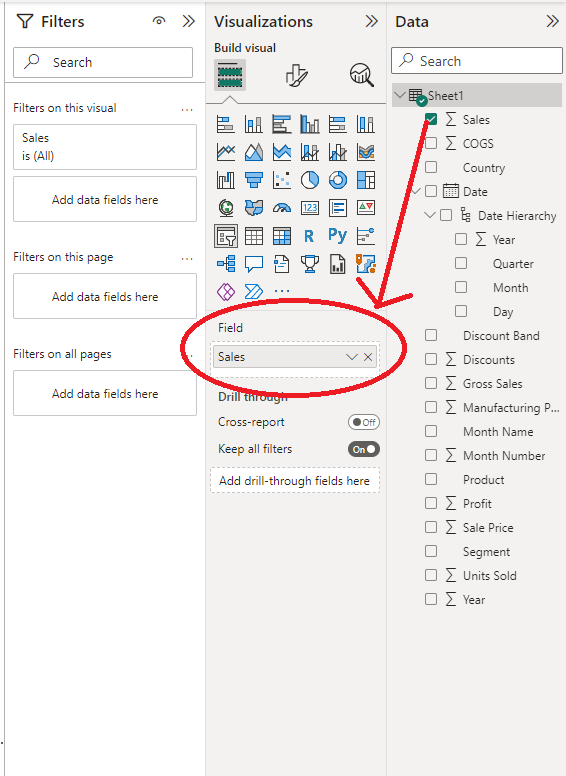Select the matrix visual
566x776 pixels.
pyautogui.click(x=282, y=236)
